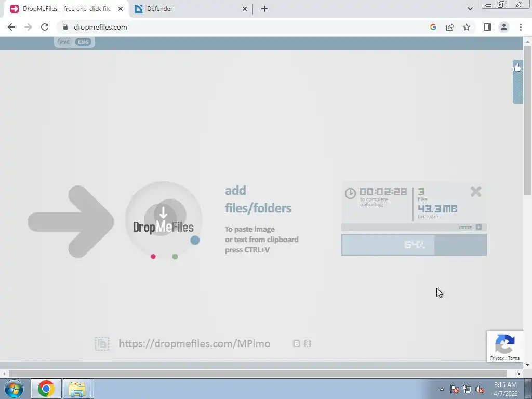
Task: Share link via the VK icon
Action: (x=297, y=344)
